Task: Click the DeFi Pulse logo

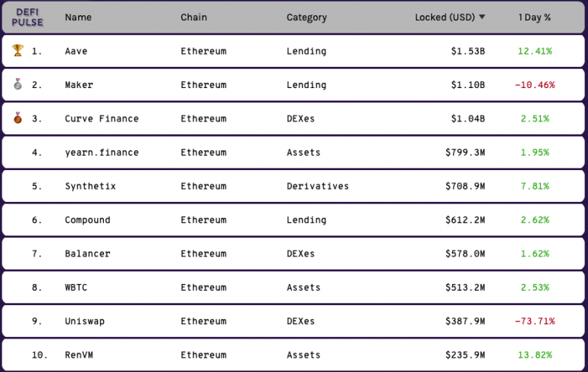Action: [x=27, y=17]
